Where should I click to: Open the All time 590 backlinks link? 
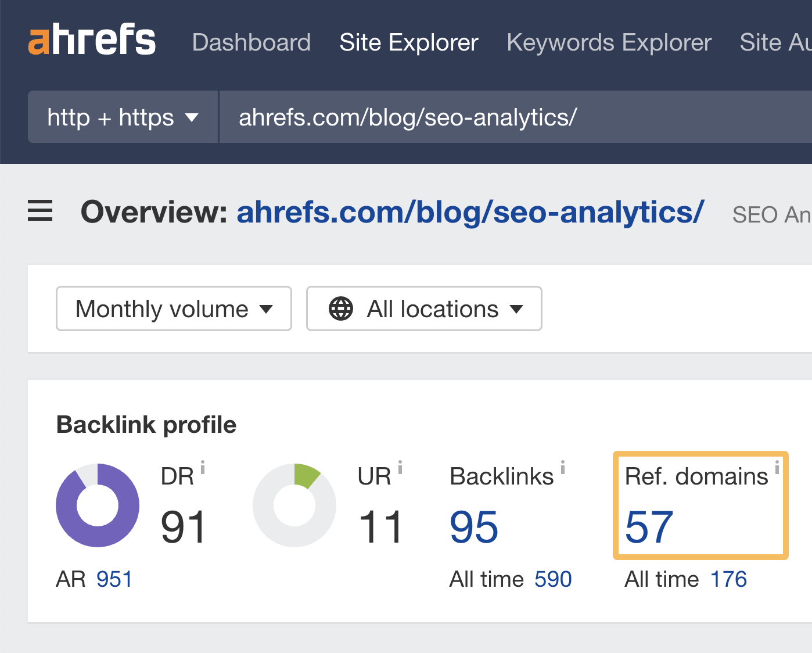pyautogui.click(x=552, y=579)
